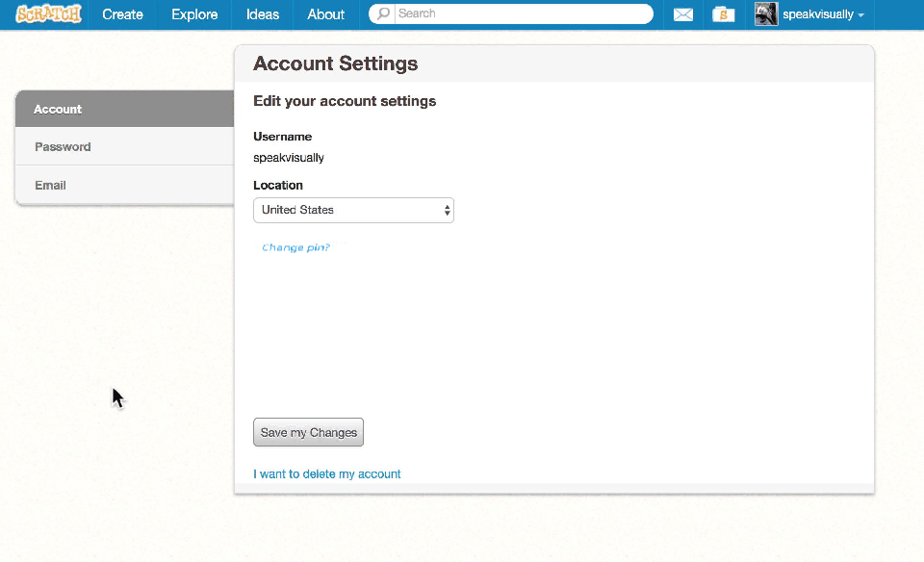Expand the speakvisually account dropdown

point(823,15)
